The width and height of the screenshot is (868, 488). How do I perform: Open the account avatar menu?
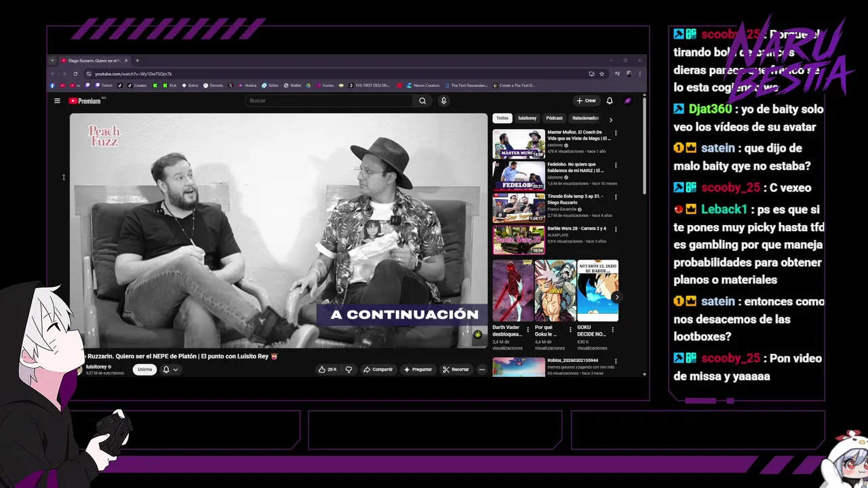click(x=628, y=101)
